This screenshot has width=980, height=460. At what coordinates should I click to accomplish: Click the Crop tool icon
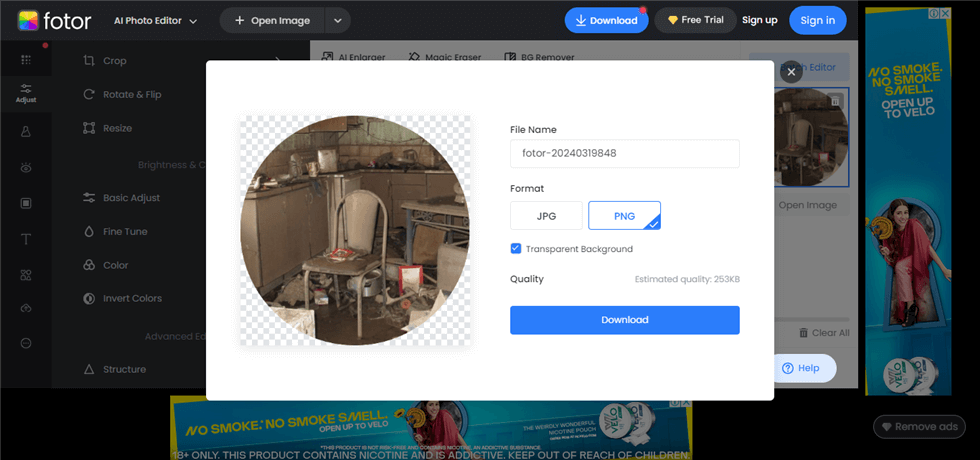pos(89,61)
